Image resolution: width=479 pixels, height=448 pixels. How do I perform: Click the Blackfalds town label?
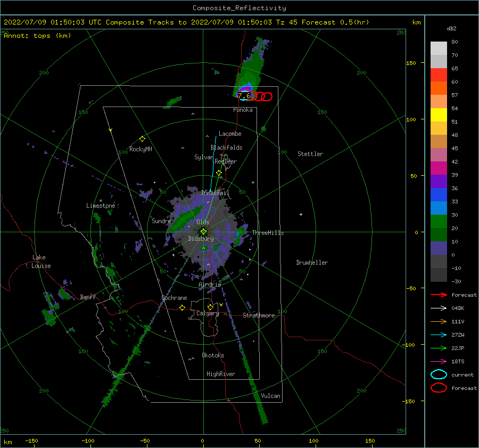(226, 148)
